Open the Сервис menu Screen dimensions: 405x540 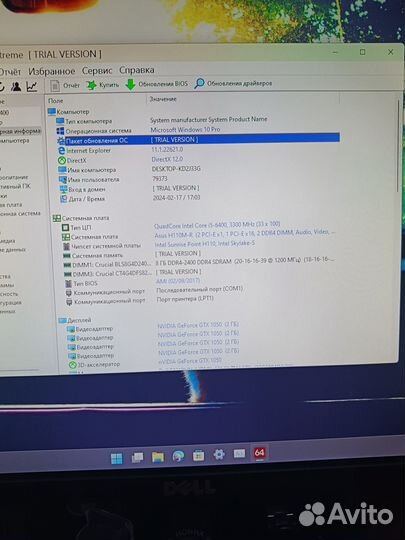pyautogui.click(x=97, y=71)
